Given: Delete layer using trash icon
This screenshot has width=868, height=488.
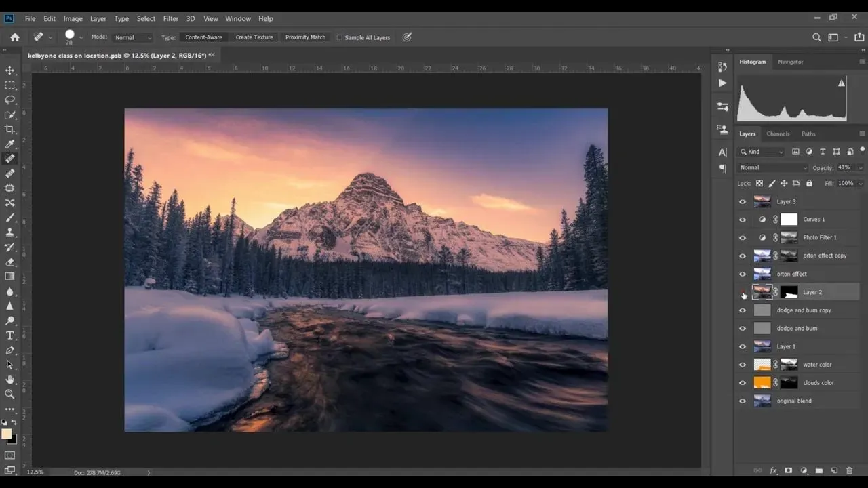Looking at the screenshot, I should tap(849, 470).
